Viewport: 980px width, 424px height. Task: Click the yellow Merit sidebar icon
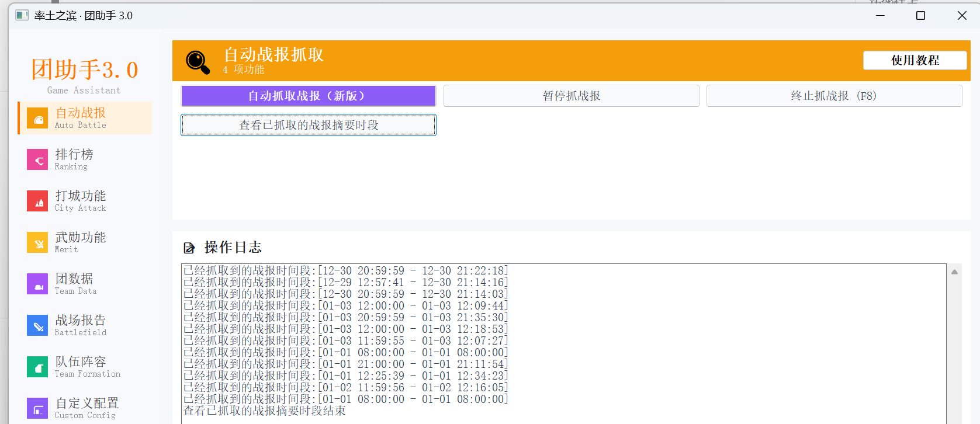coord(37,242)
